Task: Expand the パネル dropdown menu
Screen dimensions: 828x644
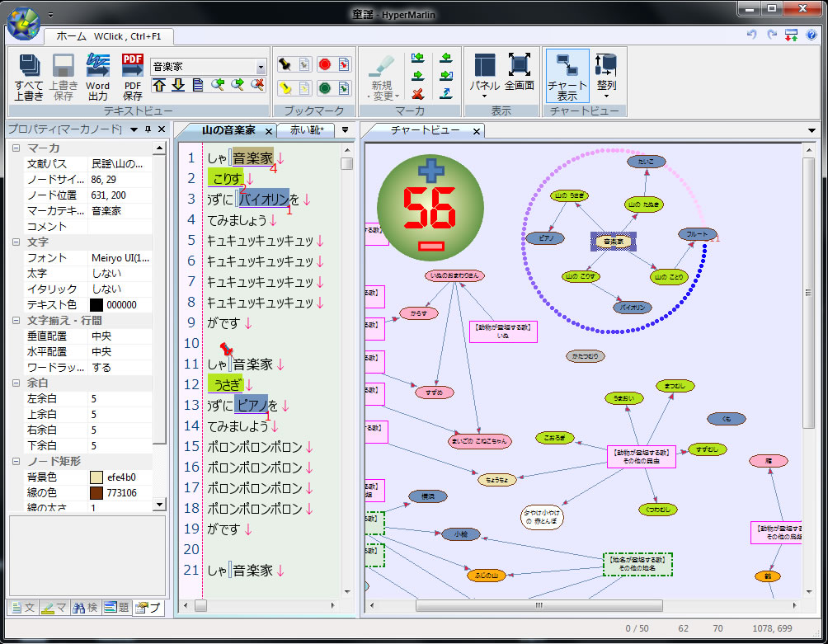Action: [485, 96]
